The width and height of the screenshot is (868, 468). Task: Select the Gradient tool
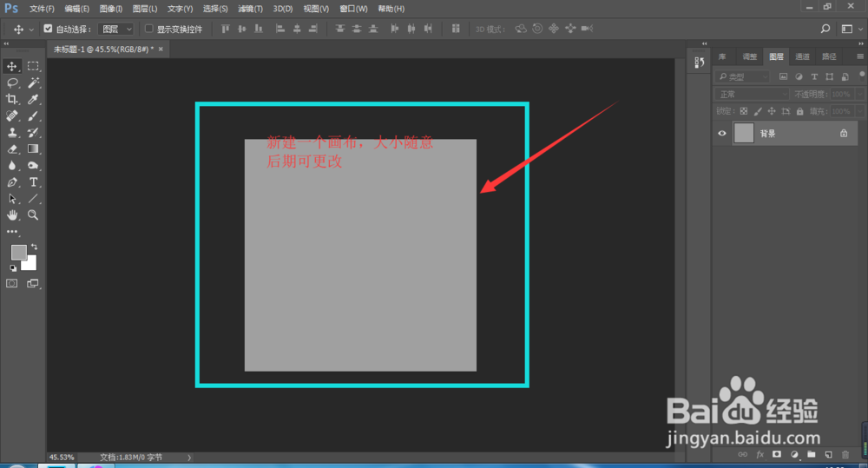[33, 149]
